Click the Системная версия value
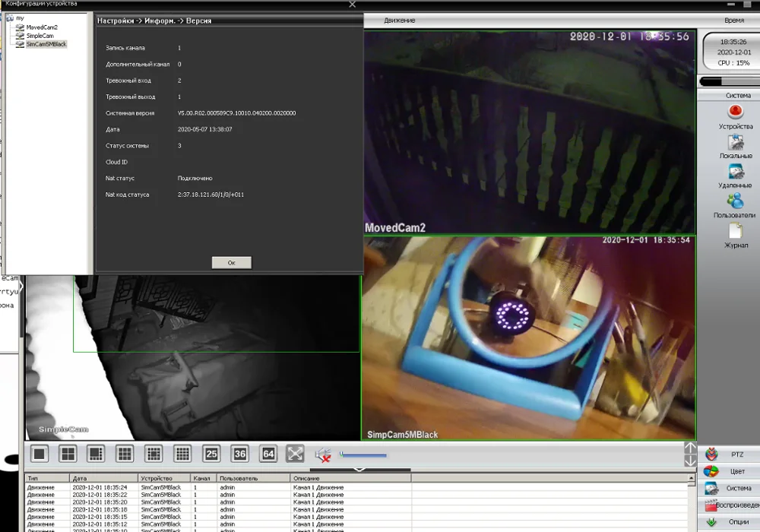The height and width of the screenshot is (532, 760). (x=236, y=113)
